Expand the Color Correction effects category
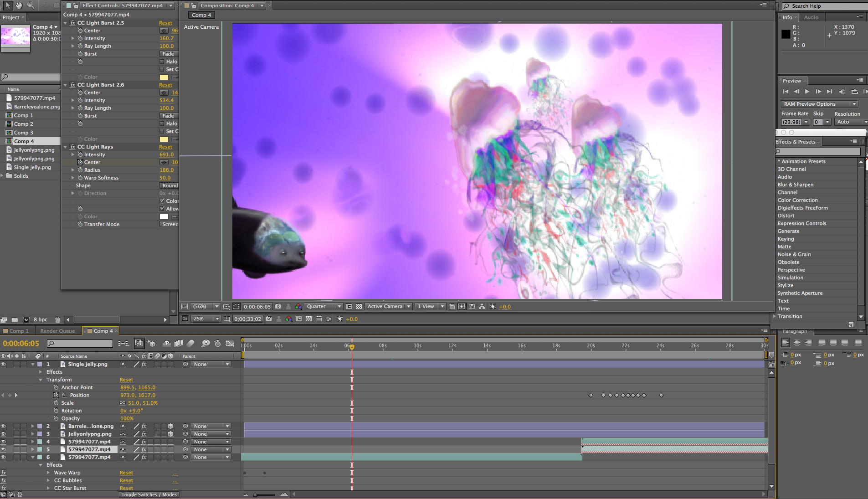This screenshot has width=868, height=499. (x=797, y=200)
